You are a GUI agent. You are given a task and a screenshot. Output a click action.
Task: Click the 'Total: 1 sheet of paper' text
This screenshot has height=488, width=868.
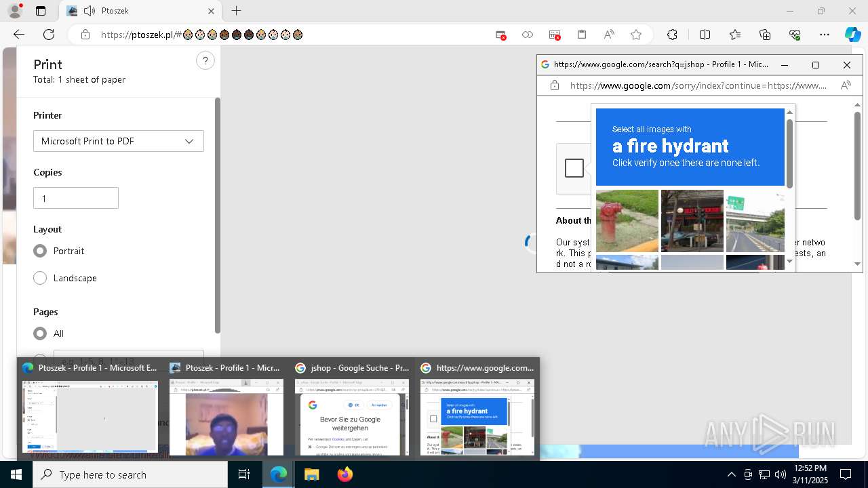point(79,79)
